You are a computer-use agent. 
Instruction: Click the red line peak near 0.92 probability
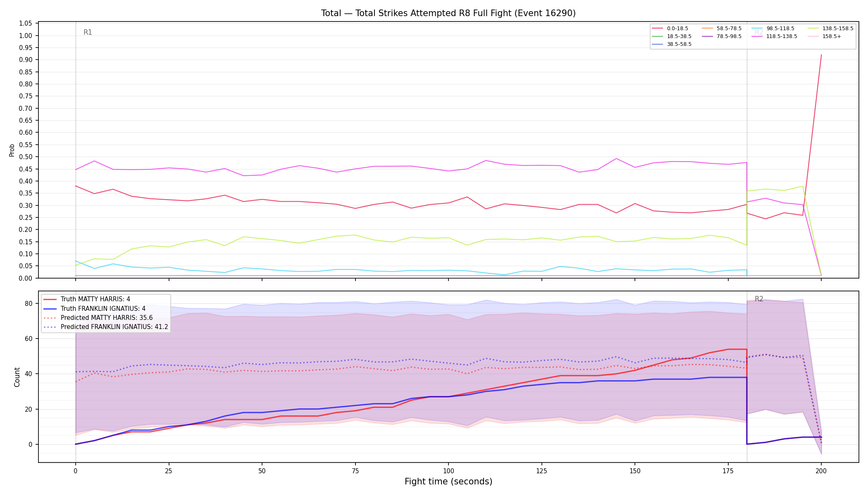(x=821, y=55)
